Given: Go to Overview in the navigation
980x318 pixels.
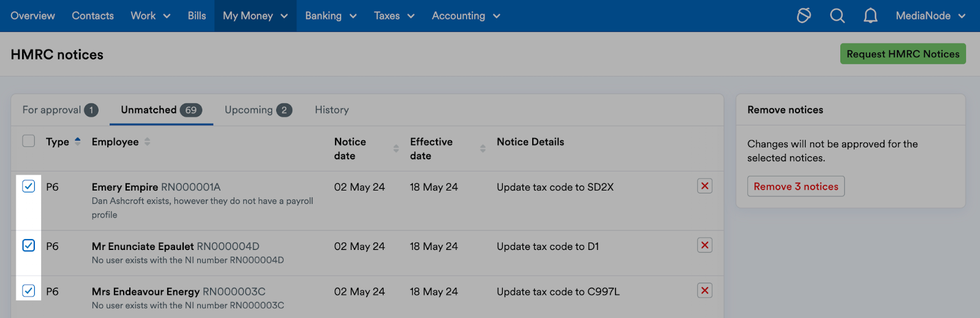Looking at the screenshot, I should coord(33,16).
